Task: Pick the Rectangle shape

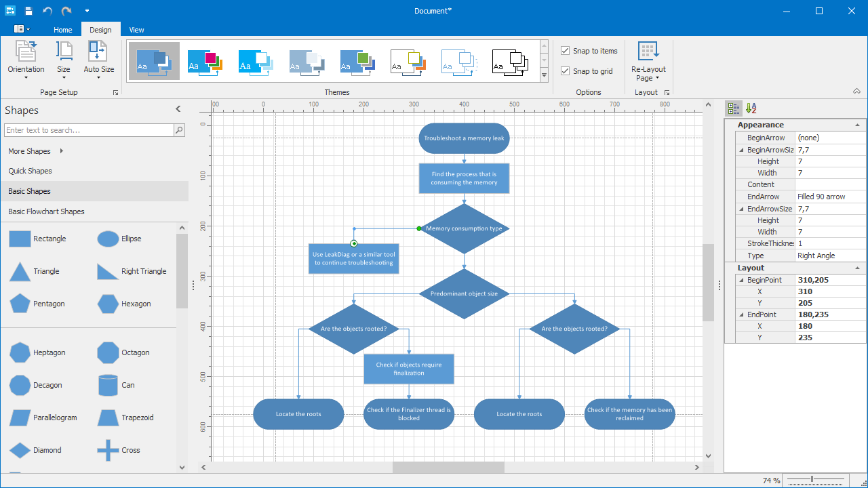Action: (38, 239)
